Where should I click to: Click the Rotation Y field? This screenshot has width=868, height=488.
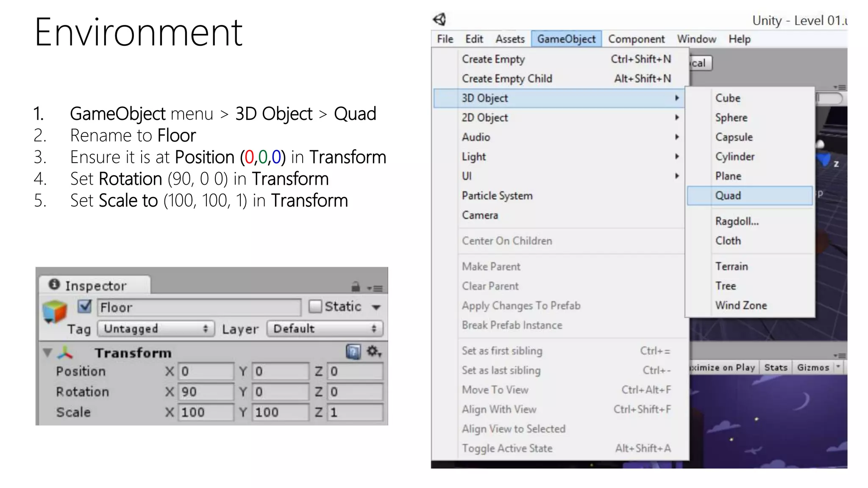click(280, 391)
